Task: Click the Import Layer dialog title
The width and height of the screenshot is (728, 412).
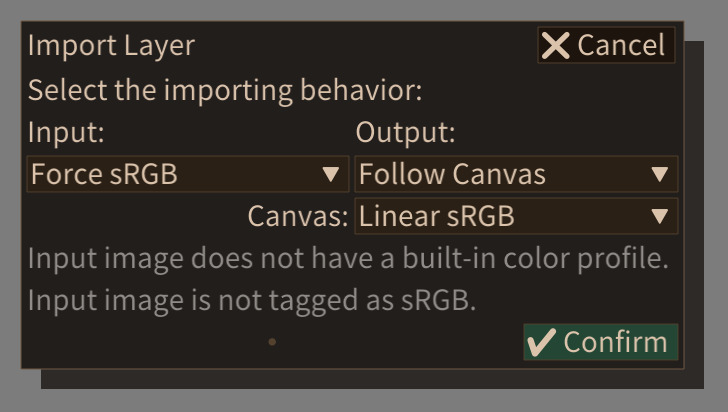Action: pos(111,46)
